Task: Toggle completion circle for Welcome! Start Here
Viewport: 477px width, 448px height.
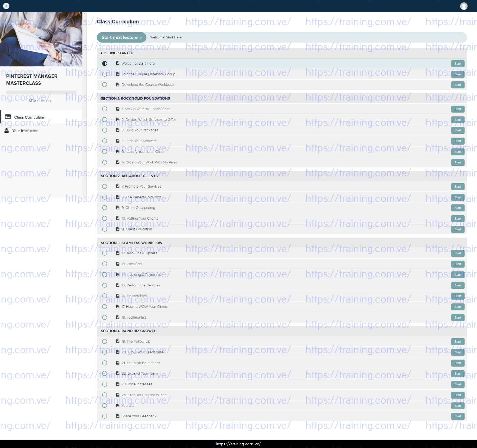Action: pyautogui.click(x=105, y=63)
